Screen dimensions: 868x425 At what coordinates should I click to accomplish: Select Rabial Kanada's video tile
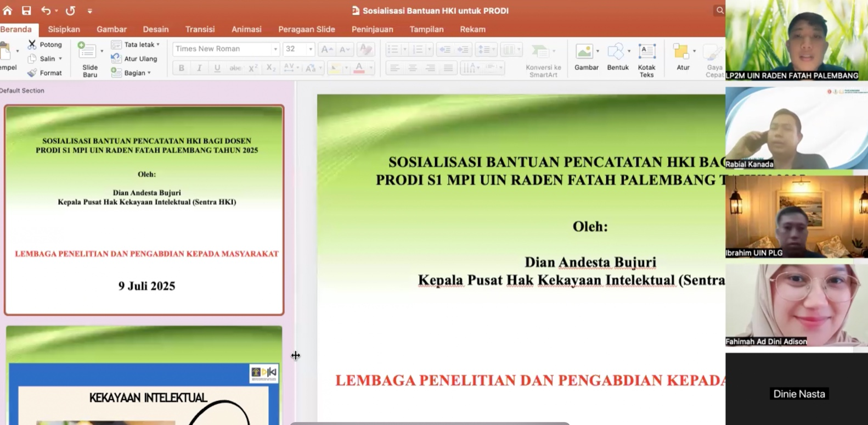797,127
